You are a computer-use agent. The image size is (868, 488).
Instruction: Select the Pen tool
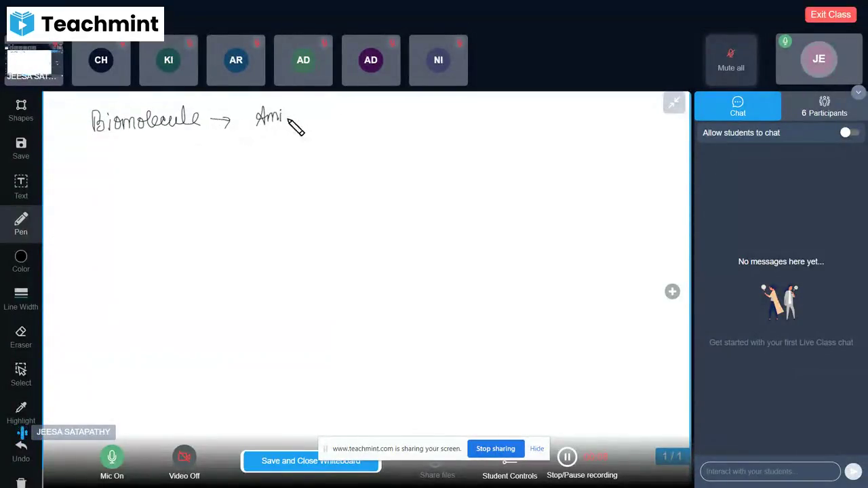[21, 224]
